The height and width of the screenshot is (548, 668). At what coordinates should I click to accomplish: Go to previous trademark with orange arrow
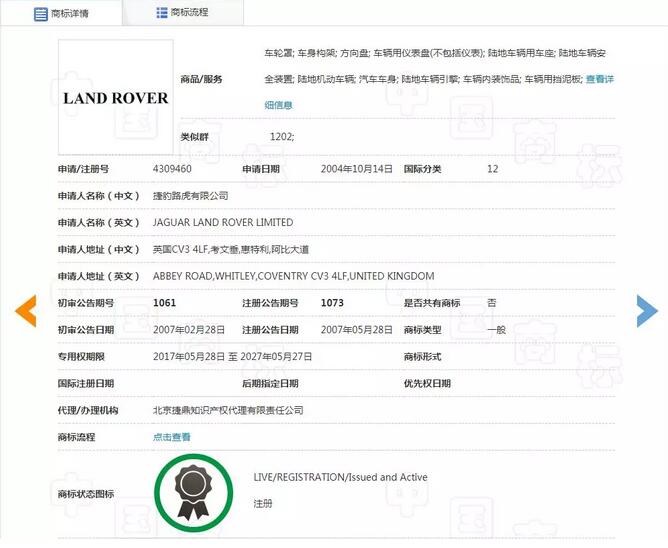point(26,311)
